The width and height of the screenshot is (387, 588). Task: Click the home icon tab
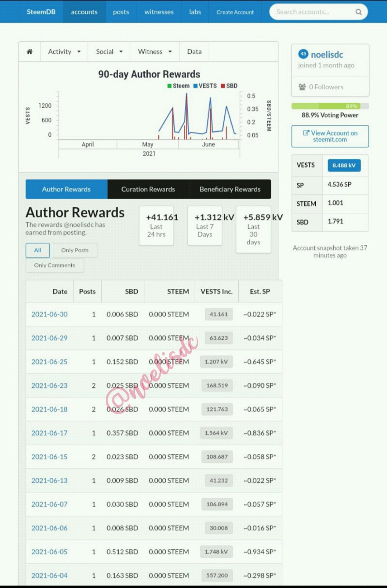point(30,52)
